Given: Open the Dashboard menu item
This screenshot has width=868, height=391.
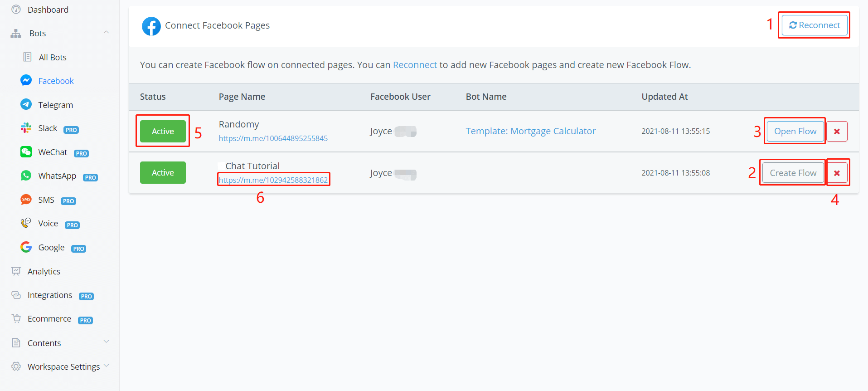Looking at the screenshot, I should [x=48, y=10].
